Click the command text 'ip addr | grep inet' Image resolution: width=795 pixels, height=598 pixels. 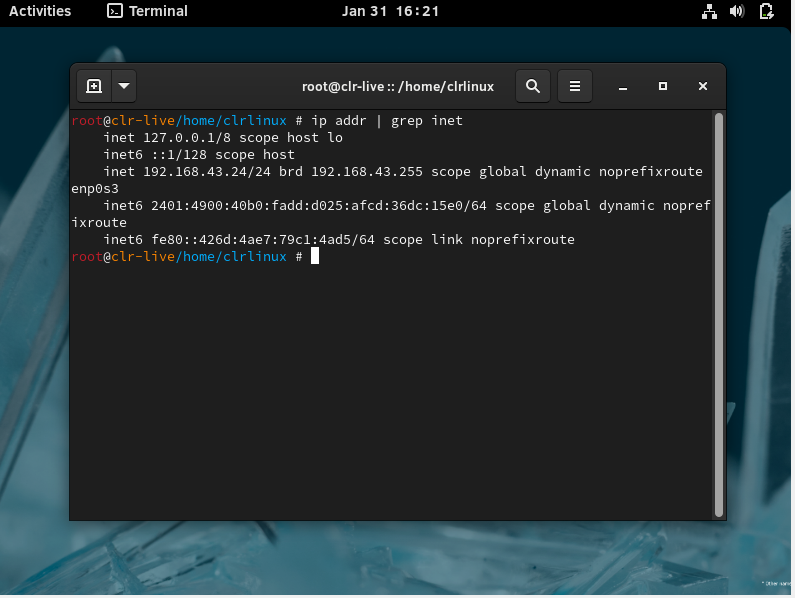(x=386, y=121)
